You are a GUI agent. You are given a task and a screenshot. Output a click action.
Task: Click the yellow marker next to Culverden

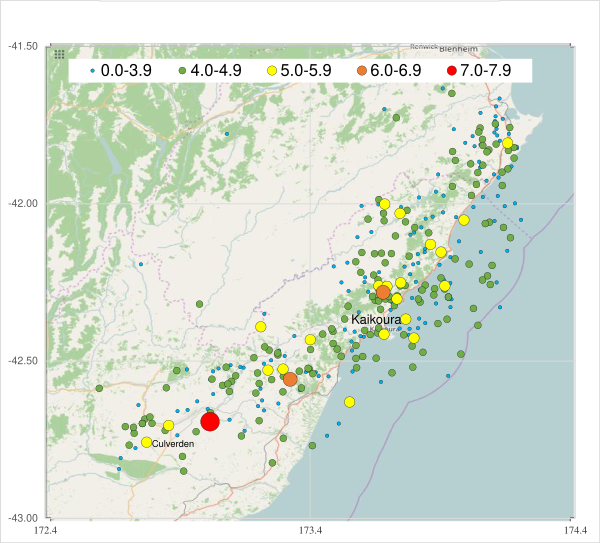pyautogui.click(x=147, y=442)
